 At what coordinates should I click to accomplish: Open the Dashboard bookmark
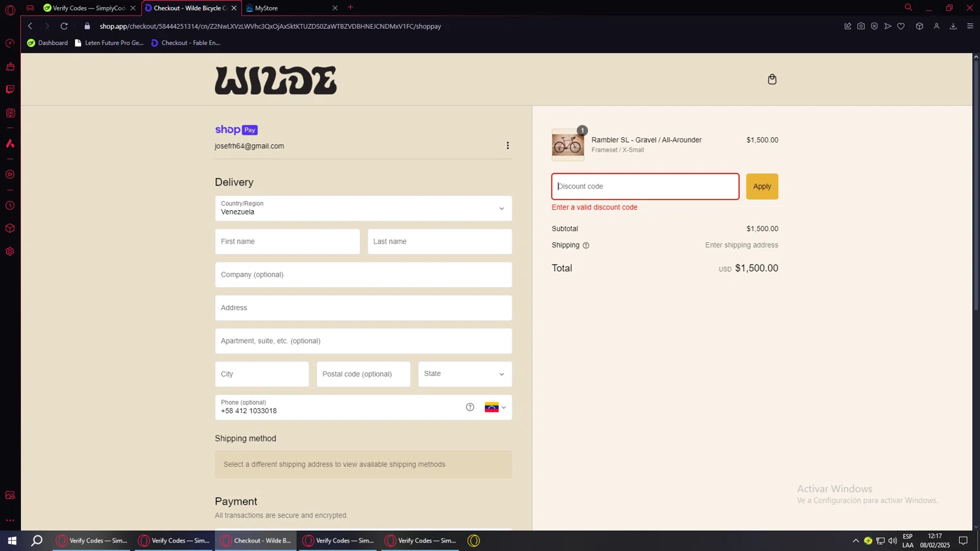pyautogui.click(x=47, y=43)
